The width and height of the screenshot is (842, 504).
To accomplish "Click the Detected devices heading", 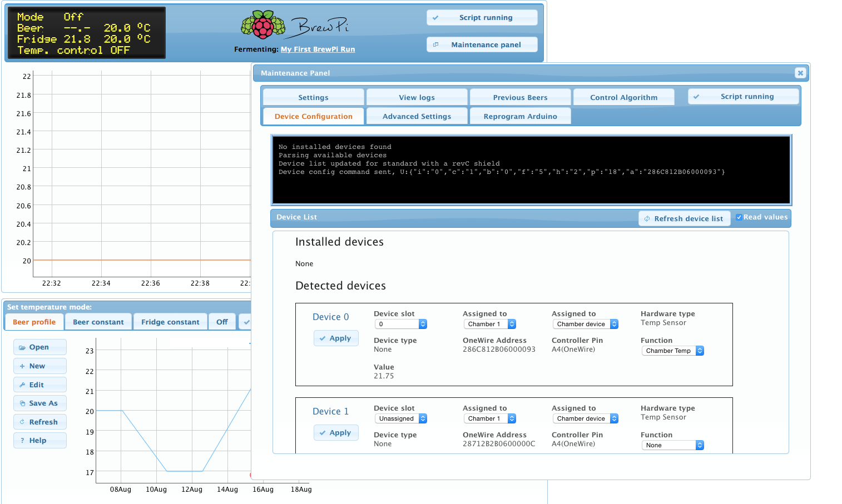I will 340,286.
